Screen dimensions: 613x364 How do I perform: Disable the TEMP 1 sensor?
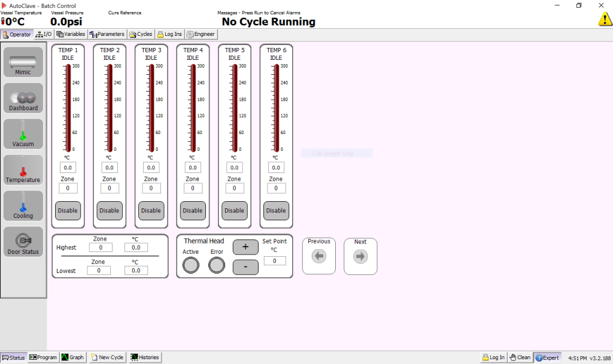tap(68, 211)
